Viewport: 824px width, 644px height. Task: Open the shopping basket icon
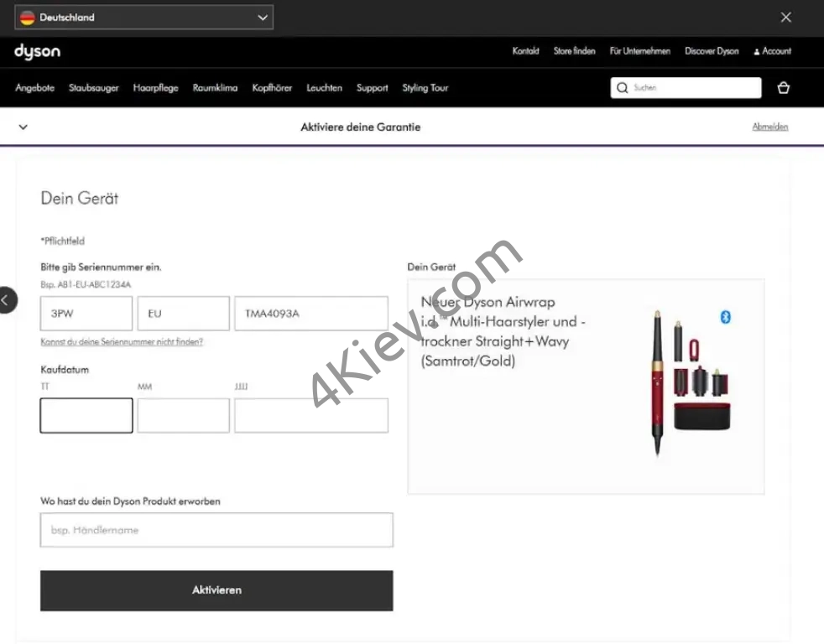[x=783, y=88]
